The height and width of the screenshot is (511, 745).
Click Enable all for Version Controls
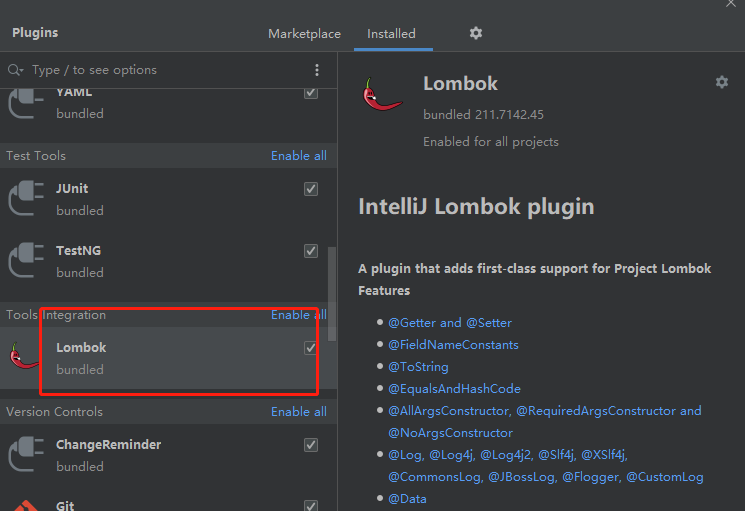298,412
